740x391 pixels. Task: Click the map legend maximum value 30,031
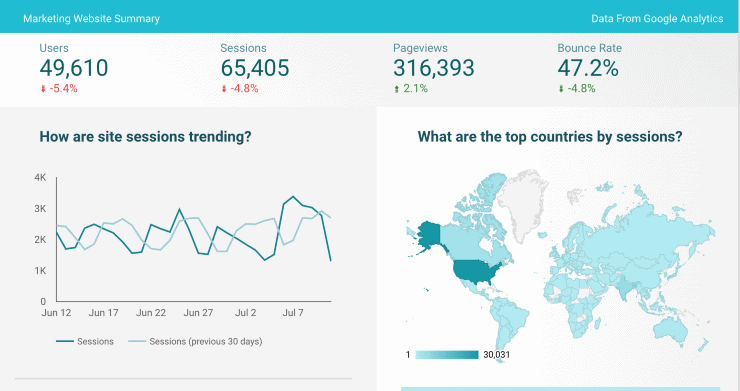tap(496, 355)
